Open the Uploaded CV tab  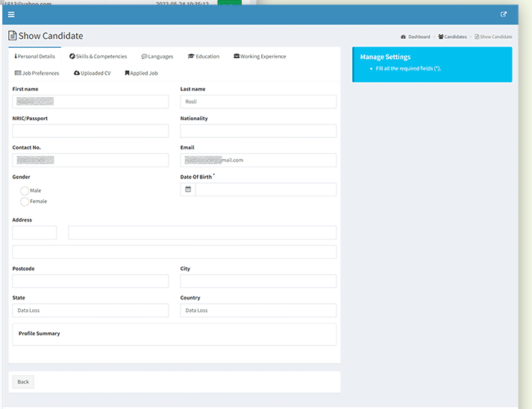tap(93, 73)
